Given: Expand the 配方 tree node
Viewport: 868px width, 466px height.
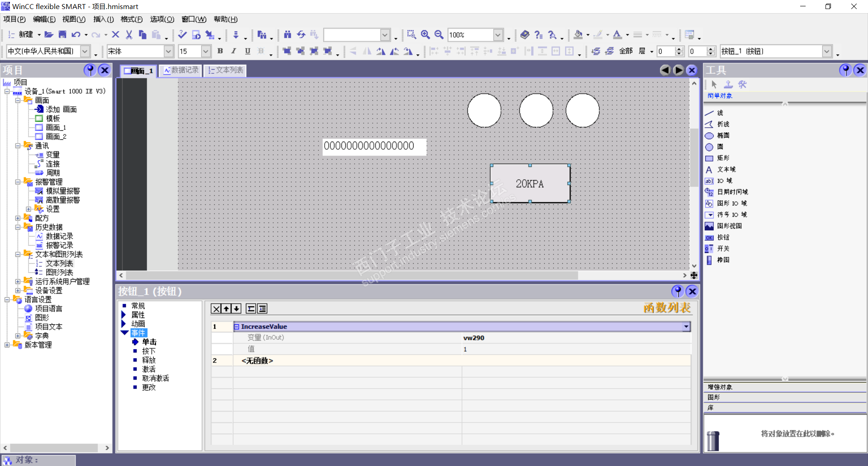Looking at the screenshot, I should (18, 218).
